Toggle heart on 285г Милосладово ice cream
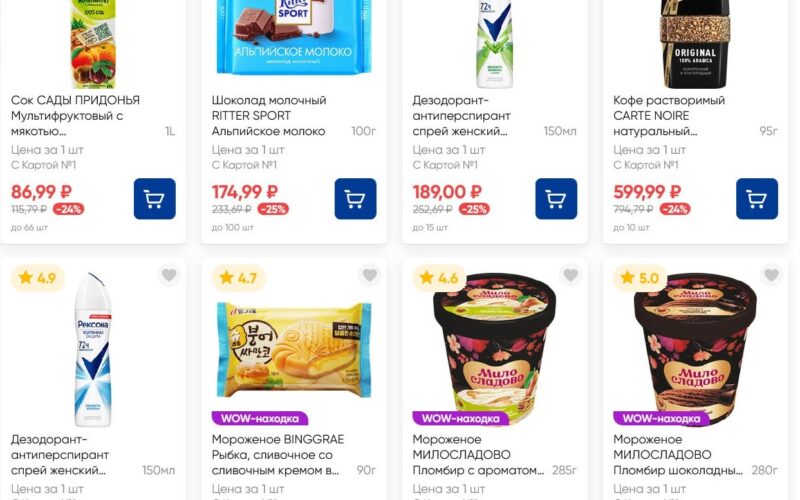This screenshot has width=800, height=500. pyautogui.click(x=570, y=276)
